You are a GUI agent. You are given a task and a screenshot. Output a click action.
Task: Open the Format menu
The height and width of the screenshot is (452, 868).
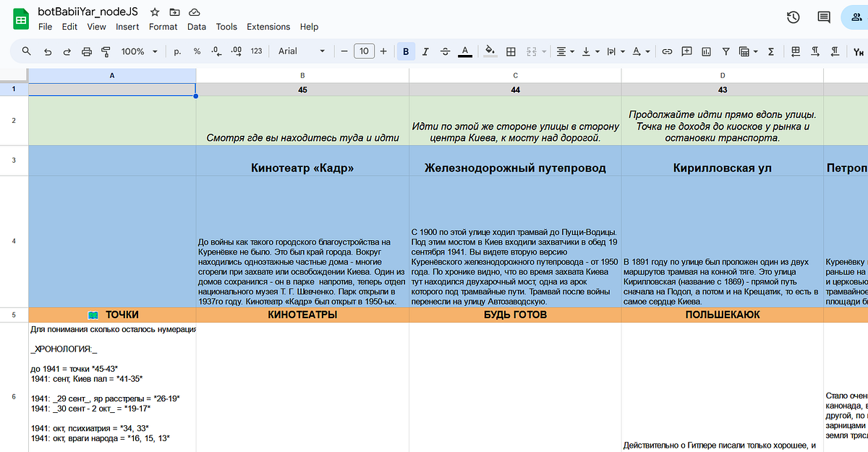(163, 27)
